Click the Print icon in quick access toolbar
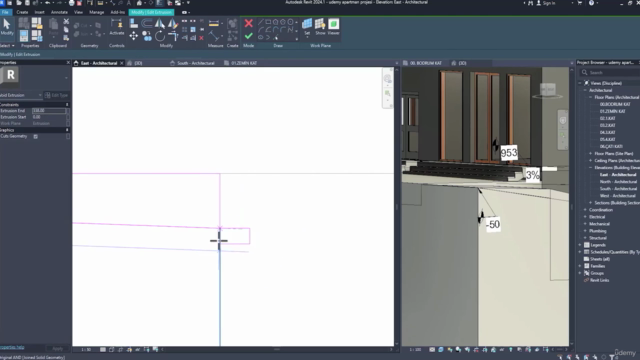The image size is (640, 360). tap(71, 3)
